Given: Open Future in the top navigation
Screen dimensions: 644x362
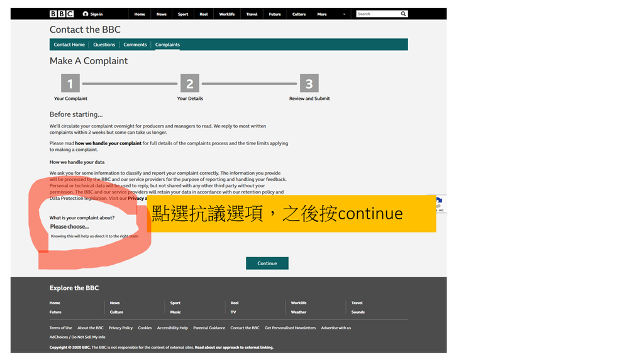Looking at the screenshot, I should coord(275,14).
